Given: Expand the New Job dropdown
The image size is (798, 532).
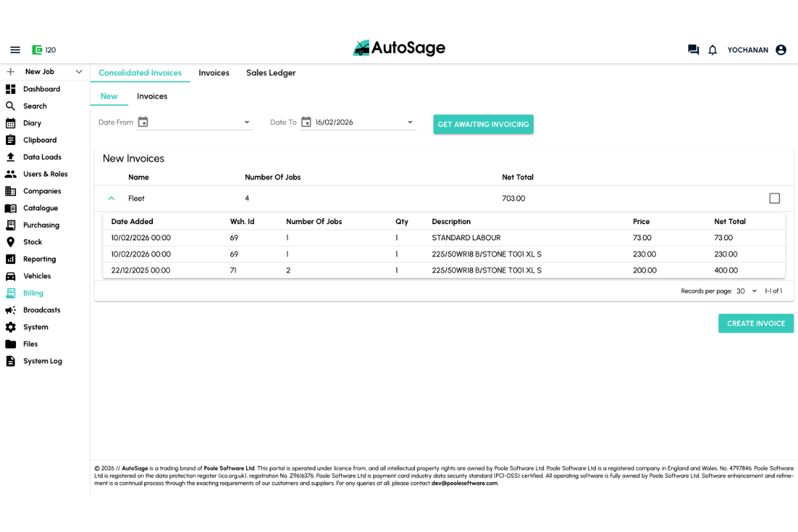Looking at the screenshot, I should [78, 71].
